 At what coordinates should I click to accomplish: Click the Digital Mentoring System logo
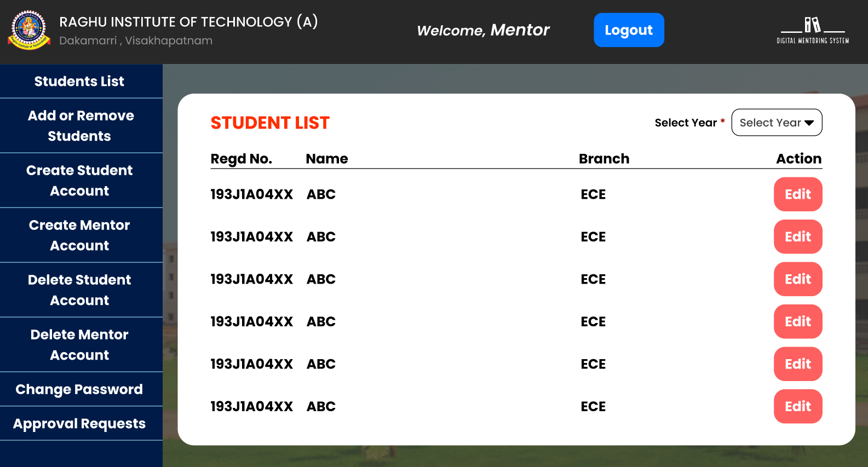(813, 31)
